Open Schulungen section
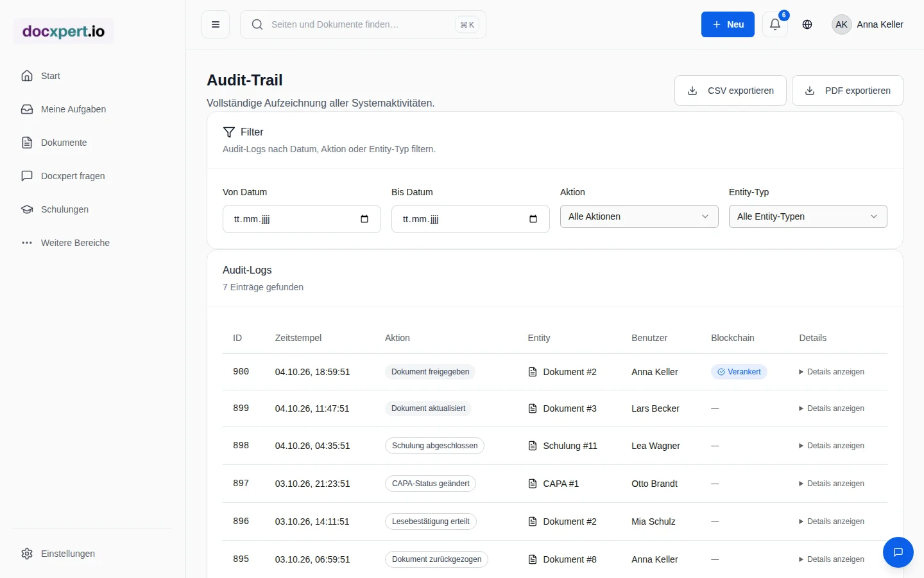This screenshot has height=578, width=924. (92, 209)
